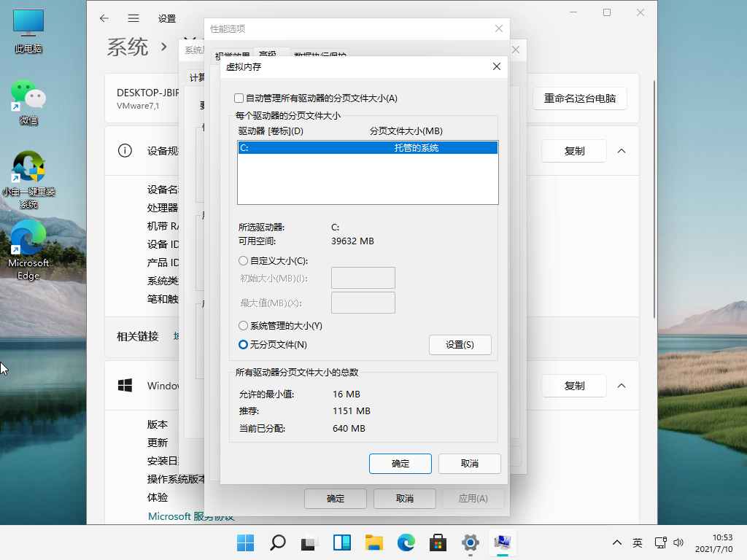Viewport: 747px width, 560px height.
Task: Show hidden icons in the system tray
Action: point(617,542)
